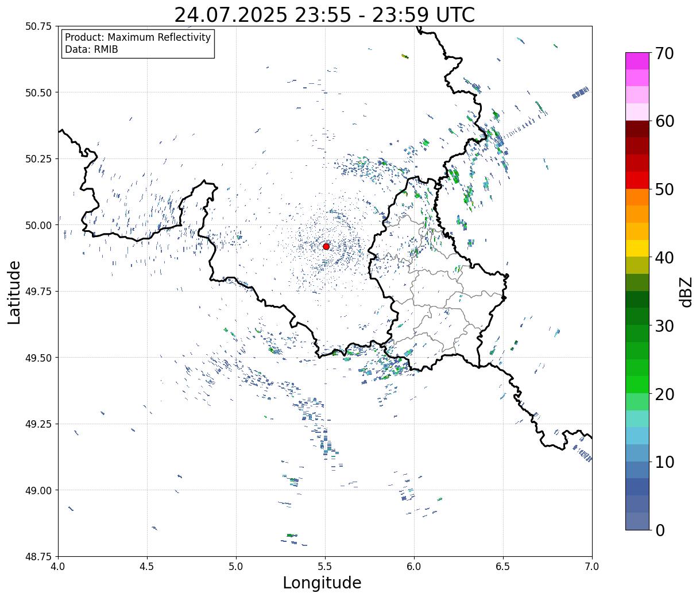Viewport: 700px width, 597px height.
Task: Click the colorbar tick label 70
Action: point(664,53)
